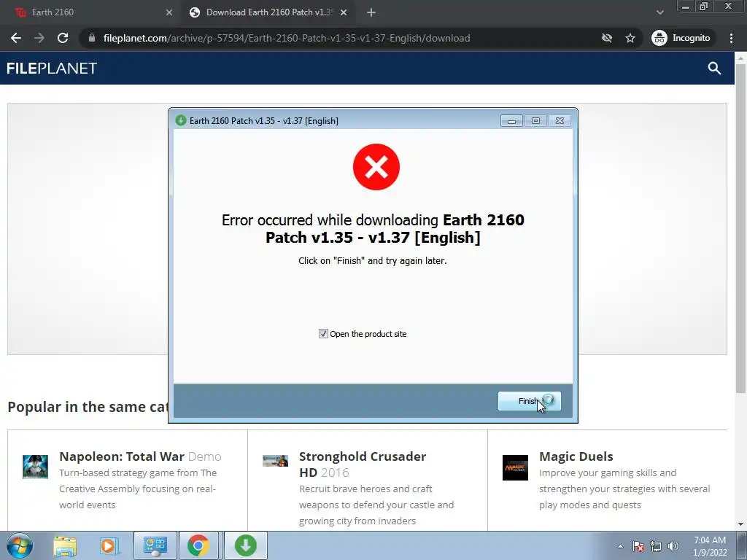This screenshot has width=747, height=560.
Task: Open a new browser tab
Action: 371,12
